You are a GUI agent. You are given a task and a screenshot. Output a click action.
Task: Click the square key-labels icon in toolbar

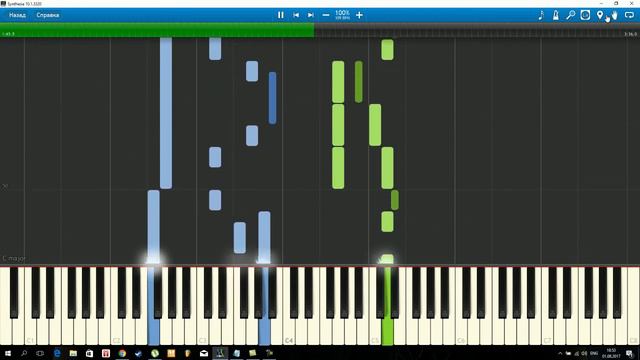click(585, 15)
